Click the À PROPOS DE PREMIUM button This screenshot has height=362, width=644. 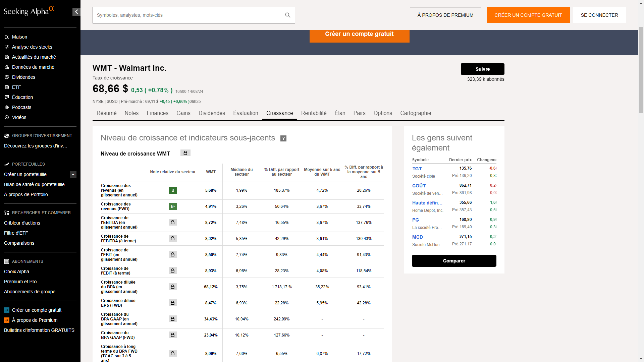445,15
